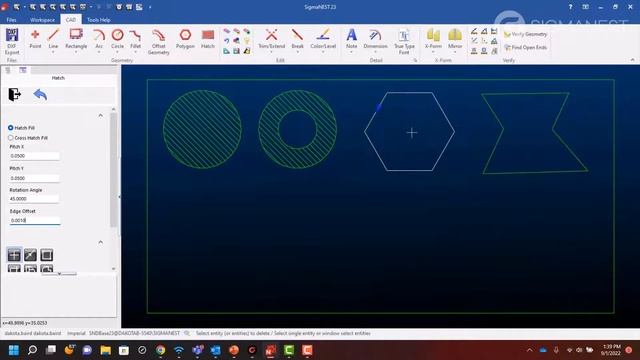Viewport: 640px width, 360px height.
Task: Click Verify Geometry button
Action: 525,34
